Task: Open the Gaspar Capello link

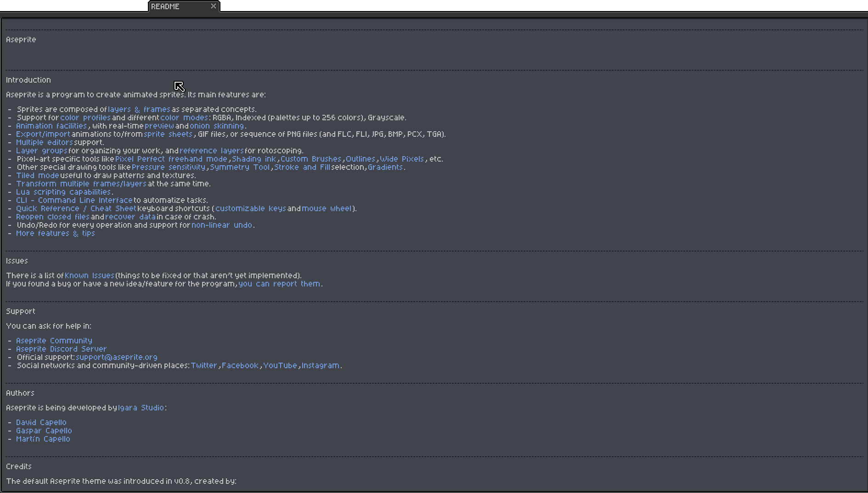Action: (44, 431)
